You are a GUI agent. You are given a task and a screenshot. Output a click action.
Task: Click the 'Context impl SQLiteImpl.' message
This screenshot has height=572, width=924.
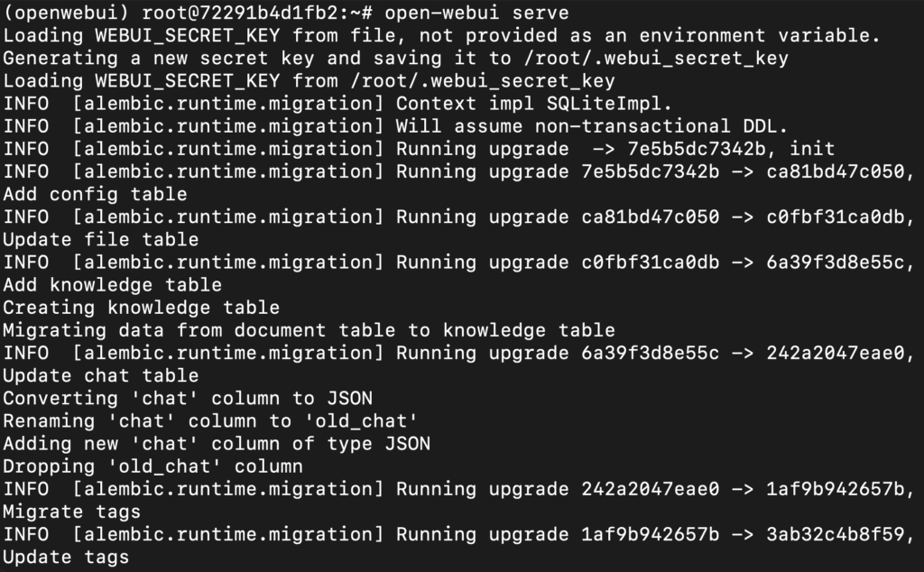[534, 103]
